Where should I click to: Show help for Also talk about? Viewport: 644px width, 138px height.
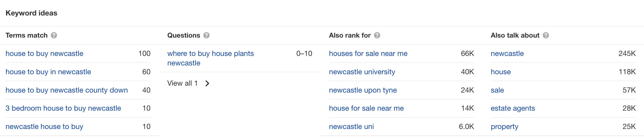[x=546, y=35]
